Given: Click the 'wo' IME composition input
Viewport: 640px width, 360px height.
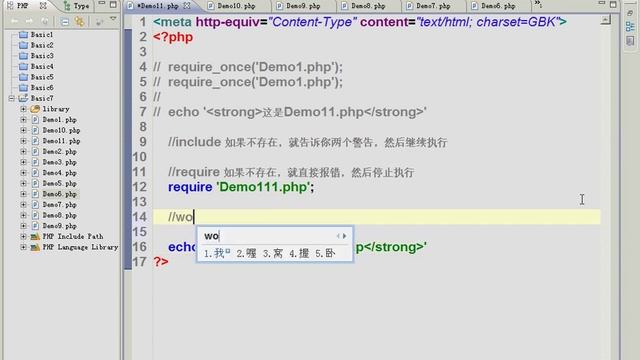Looking at the screenshot, I should tap(211, 236).
